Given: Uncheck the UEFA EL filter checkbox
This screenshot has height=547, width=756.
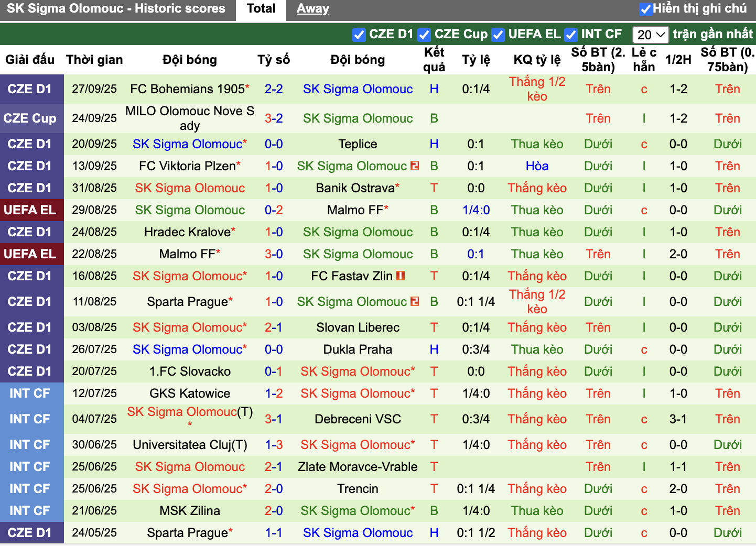Looking at the screenshot, I should tap(498, 35).
